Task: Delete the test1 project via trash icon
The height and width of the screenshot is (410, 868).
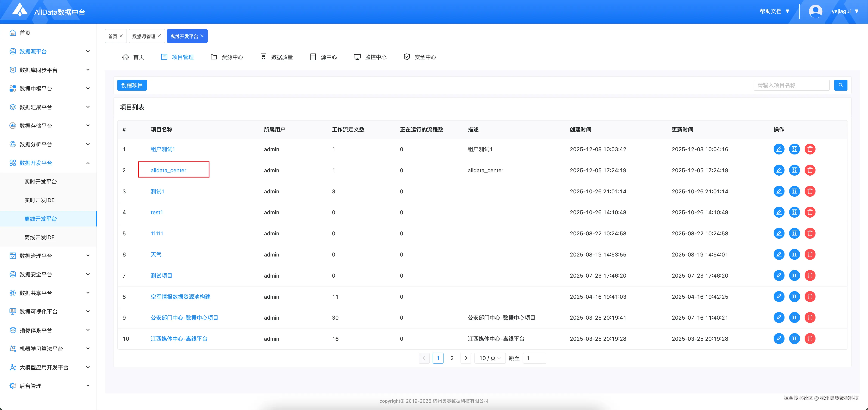Action: 810,212
